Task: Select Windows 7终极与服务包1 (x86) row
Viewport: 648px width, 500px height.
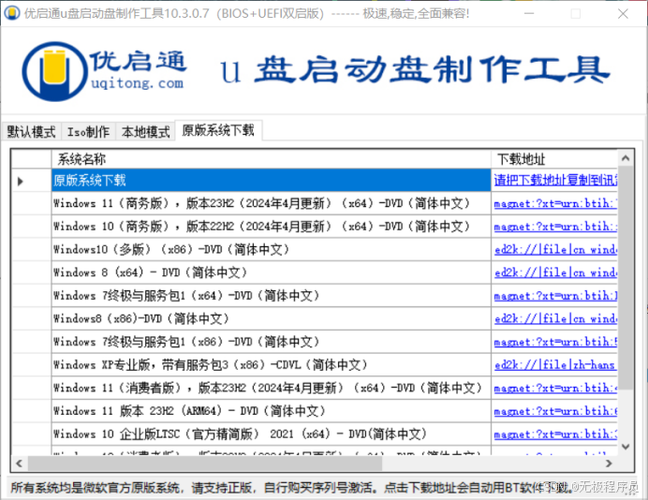Action: (271, 342)
